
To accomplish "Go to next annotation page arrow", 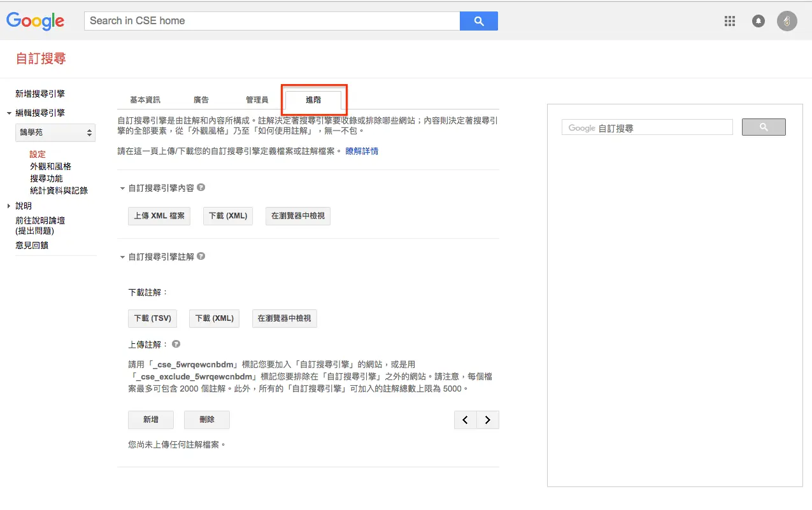I will (488, 420).
